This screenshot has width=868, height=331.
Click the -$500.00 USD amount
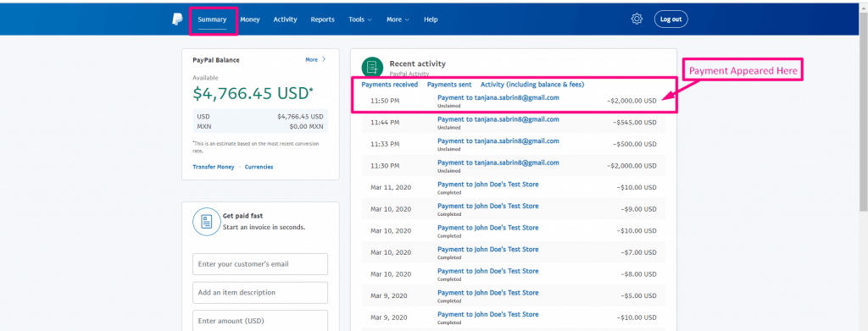click(635, 144)
